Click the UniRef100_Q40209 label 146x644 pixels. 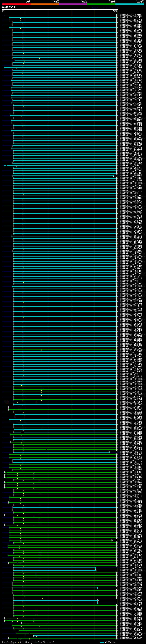(131, 45)
